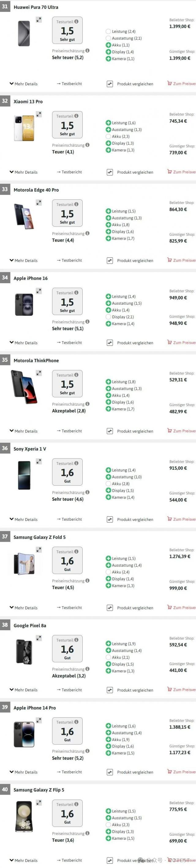Click expand icon on Xiaomi 13 Pro image
Screen dimensions: 196x868
coord(39,114)
